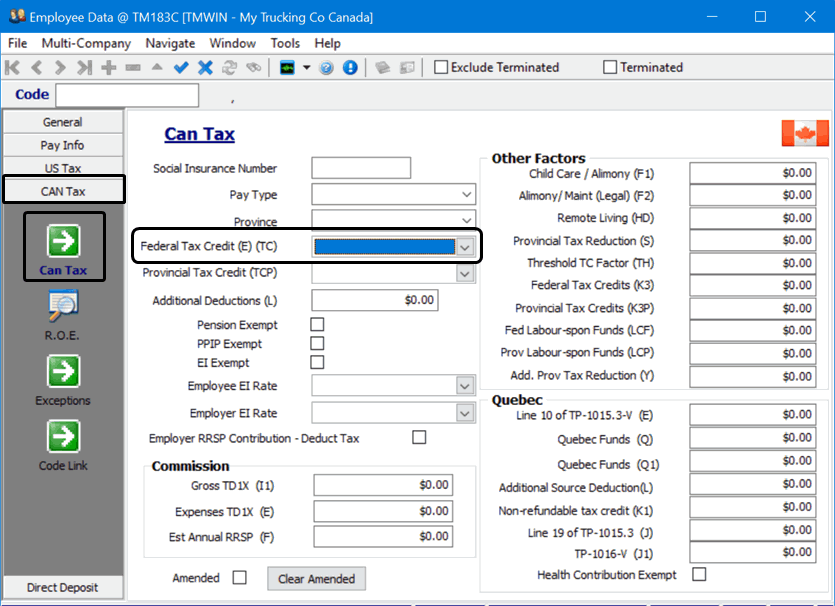
Task: Check the Pension Exempt box
Action: pos(318,324)
